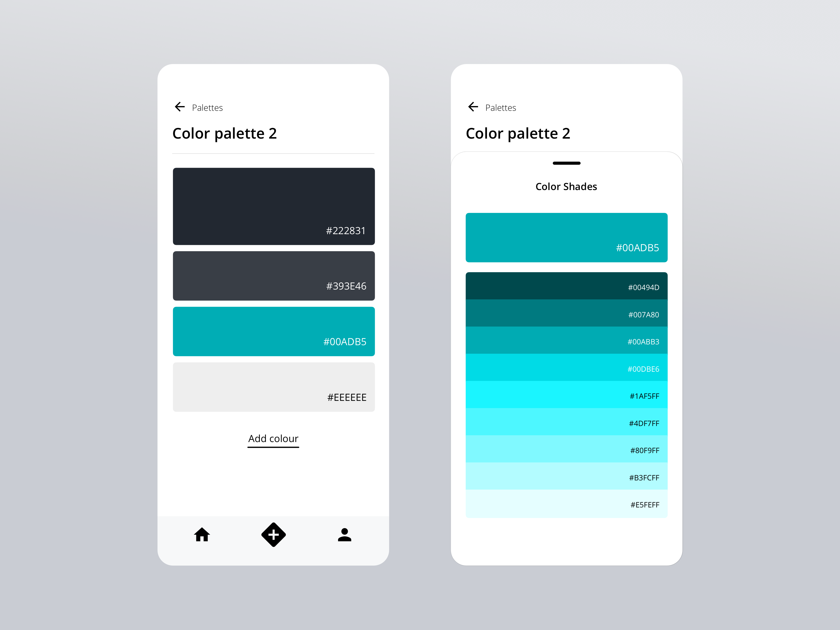
Task: Select the add/plus icon in bottom navigation
Action: click(x=273, y=535)
